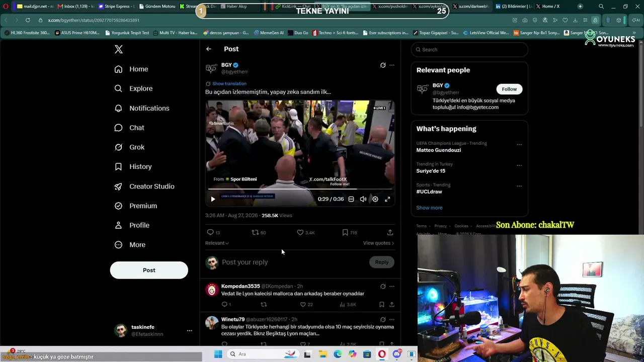Open Chat in the sidebar

point(129,128)
